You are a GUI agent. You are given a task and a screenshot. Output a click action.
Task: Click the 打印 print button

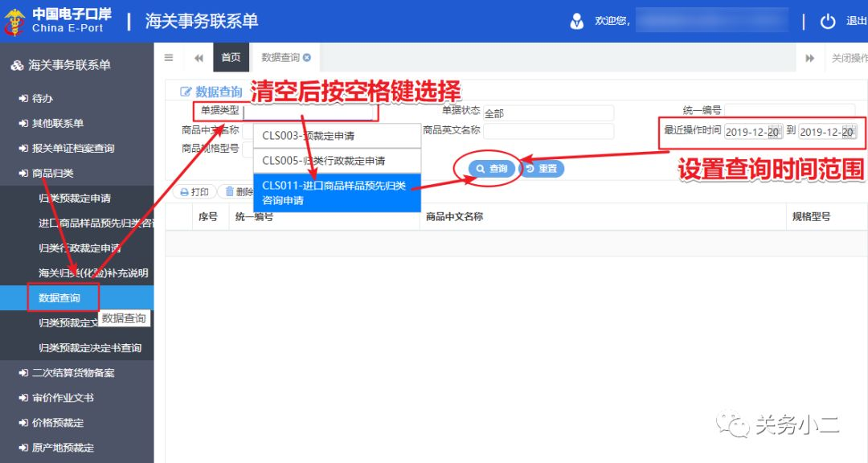tap(194, 192)
